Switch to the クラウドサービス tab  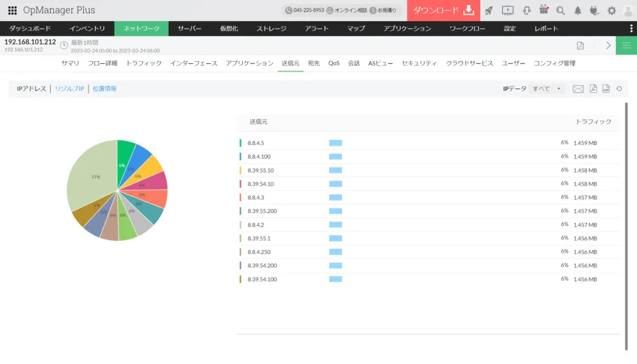[x=469, y=63]
